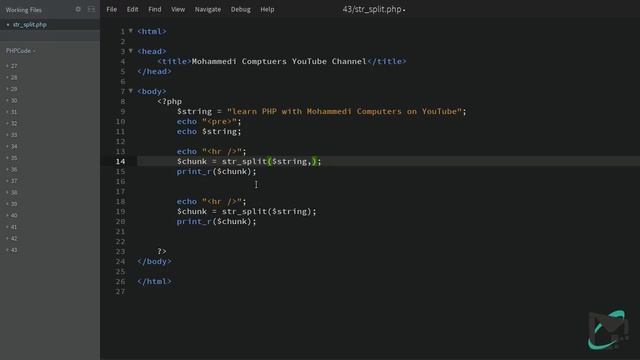Click 'echo "<pre>";' on line 10

pyautogui.click(x=209, y=122)
